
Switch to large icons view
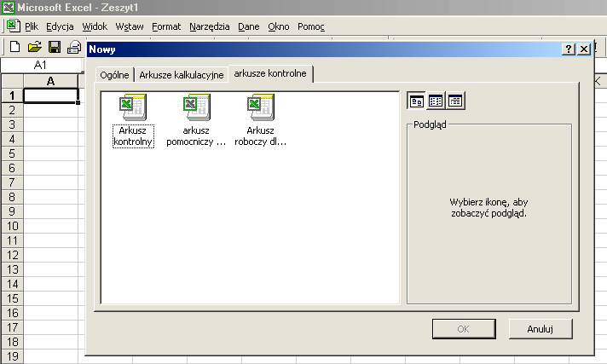coord(417,101)
